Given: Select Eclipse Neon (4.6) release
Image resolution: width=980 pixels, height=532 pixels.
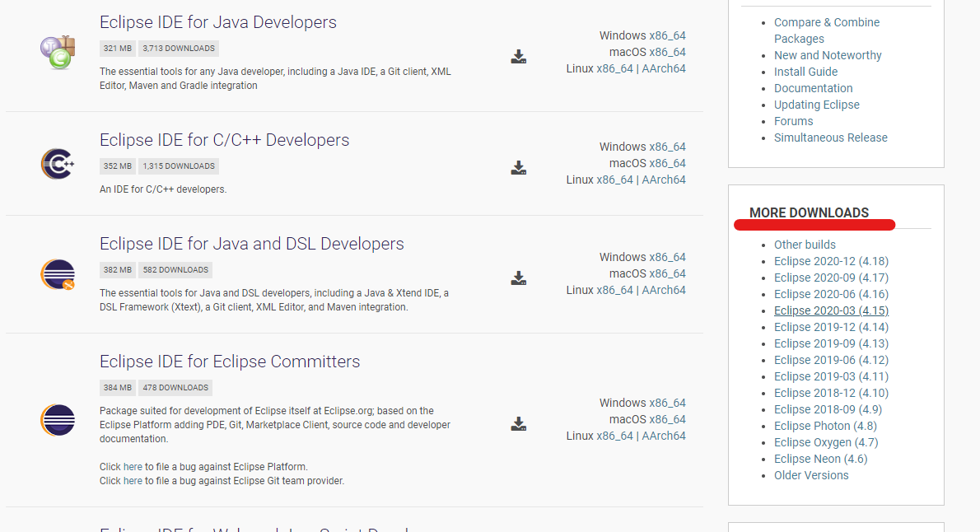Looking at the screenshot, I should tap(820, 459).
